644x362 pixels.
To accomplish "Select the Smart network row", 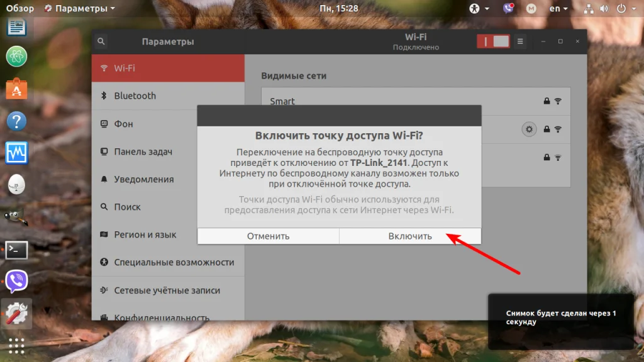I will pos(416,101).
